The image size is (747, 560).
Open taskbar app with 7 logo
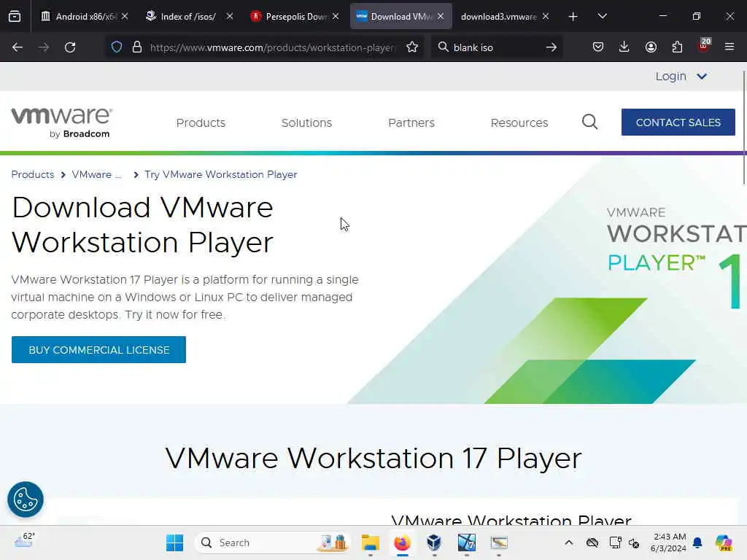[466, 542]
